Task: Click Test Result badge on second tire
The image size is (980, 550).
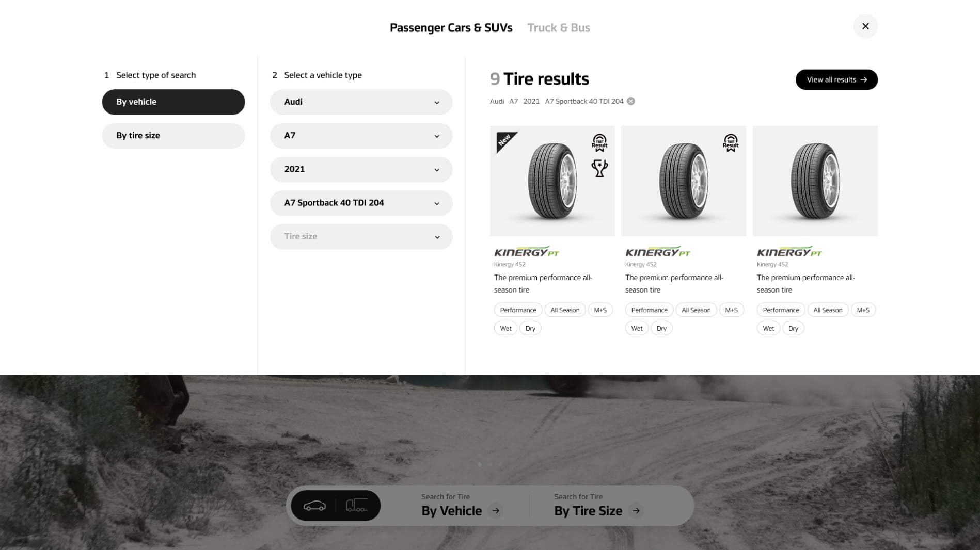Action: pyautogui.click(x=731, y=143)
